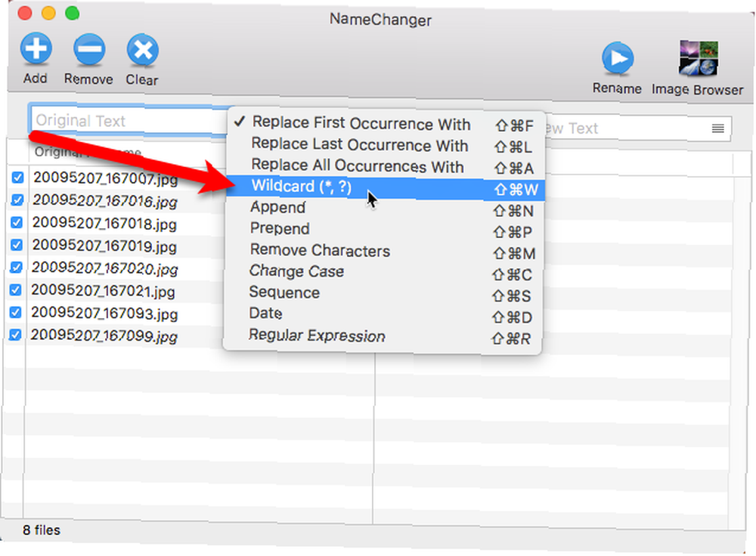The height and width of the screenshot is (556, 756).
Task: Select file name 20095207_167093.jpg
Action: pos(104,314)
